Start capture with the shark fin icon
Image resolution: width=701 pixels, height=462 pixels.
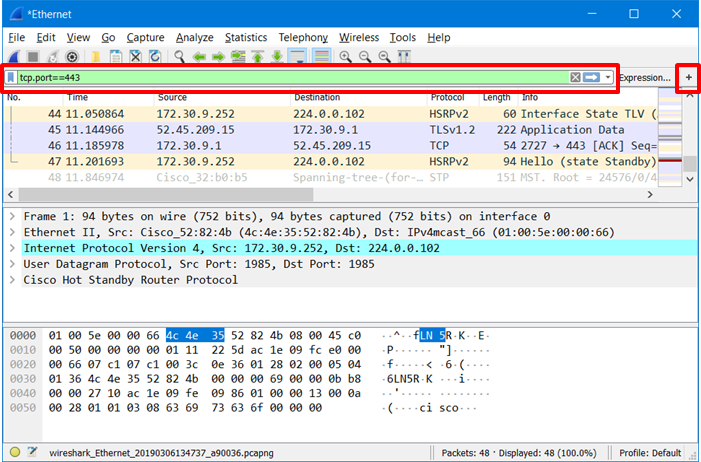click(14, 57)
